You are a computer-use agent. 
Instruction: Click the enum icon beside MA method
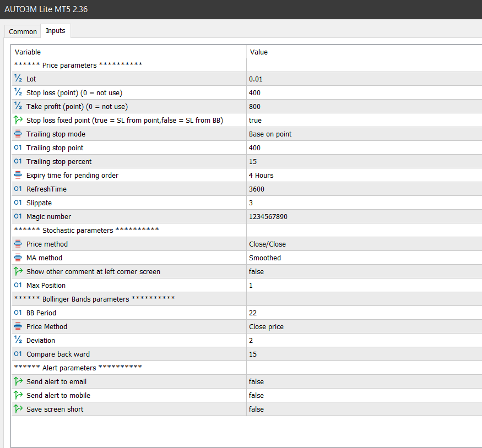point(18,258)
